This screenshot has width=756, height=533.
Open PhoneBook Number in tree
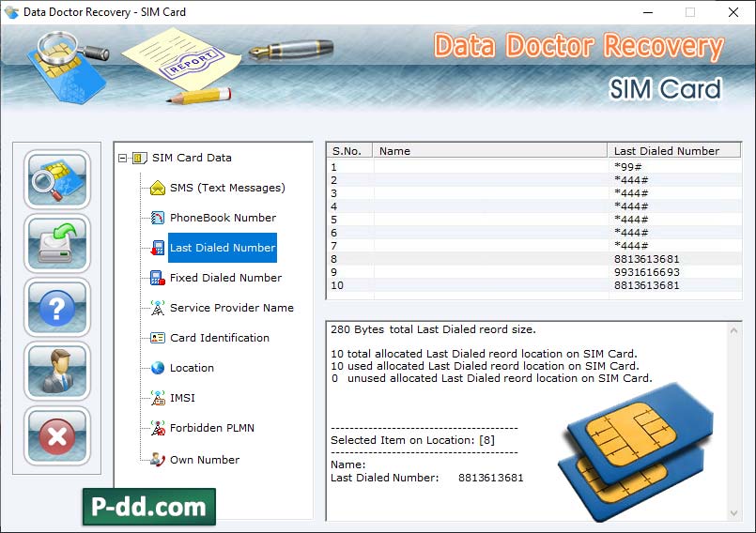click(x=223, y=218)
